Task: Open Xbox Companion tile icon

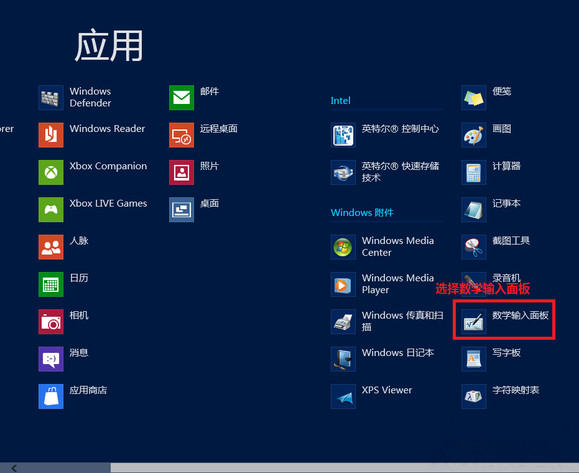Action: 51,172
